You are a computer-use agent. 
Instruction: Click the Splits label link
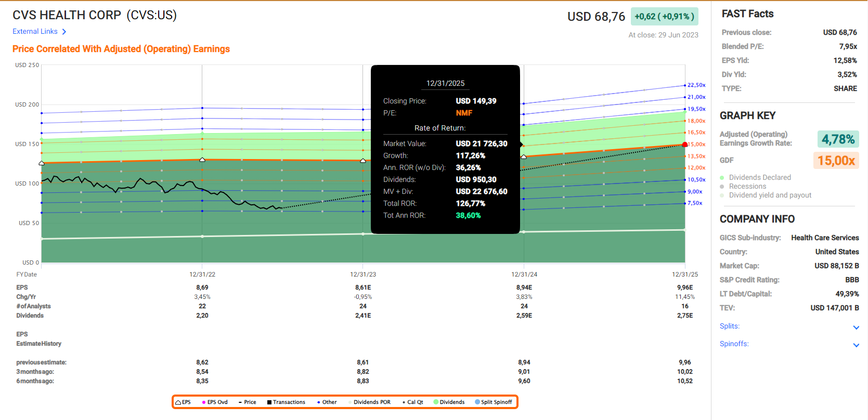click(729, 326)
